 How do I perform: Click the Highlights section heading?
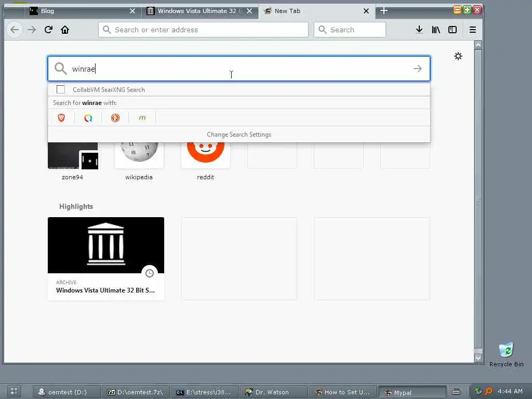76,206
